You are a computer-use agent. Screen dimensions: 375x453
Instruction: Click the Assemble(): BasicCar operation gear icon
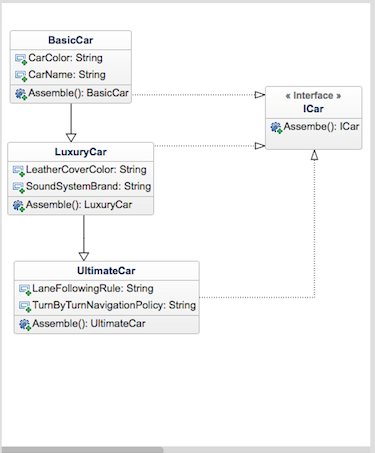click(21, 94)
